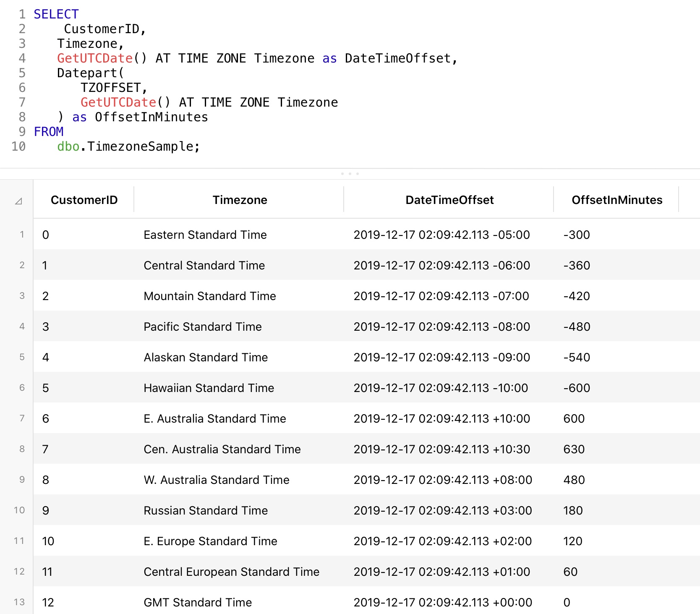Click the CustomerID cell with value 10
This screenshot has height=614, width=700.
point(48,541)
